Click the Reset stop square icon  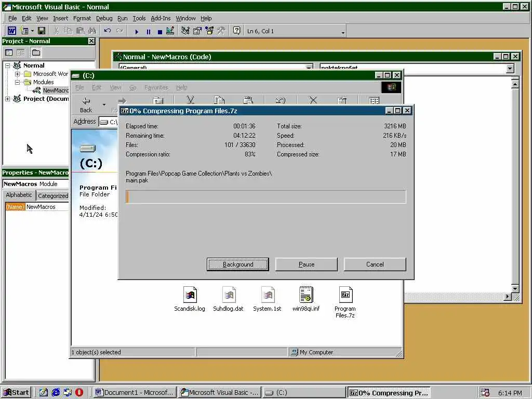tap(160, 32)
